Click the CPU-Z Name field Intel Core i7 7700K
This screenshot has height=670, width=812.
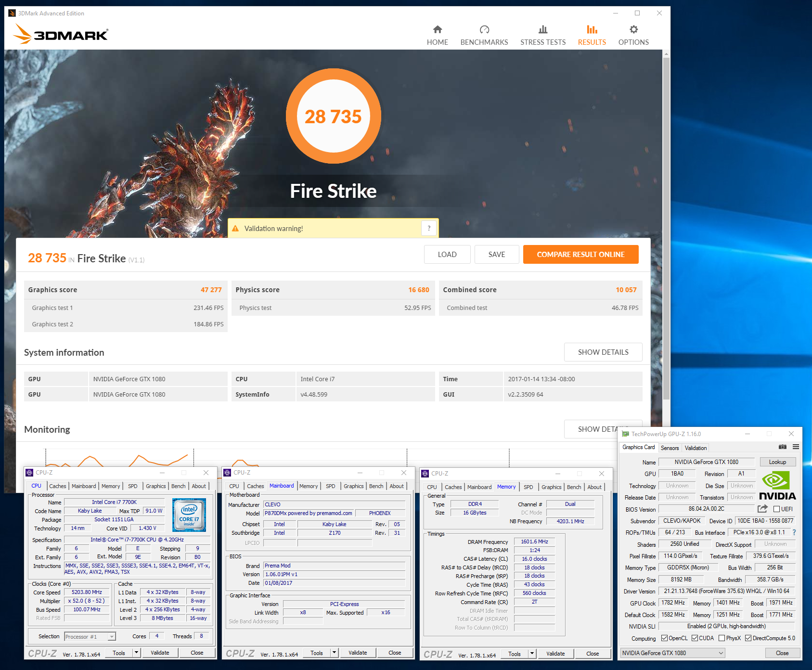click(114, 502)
